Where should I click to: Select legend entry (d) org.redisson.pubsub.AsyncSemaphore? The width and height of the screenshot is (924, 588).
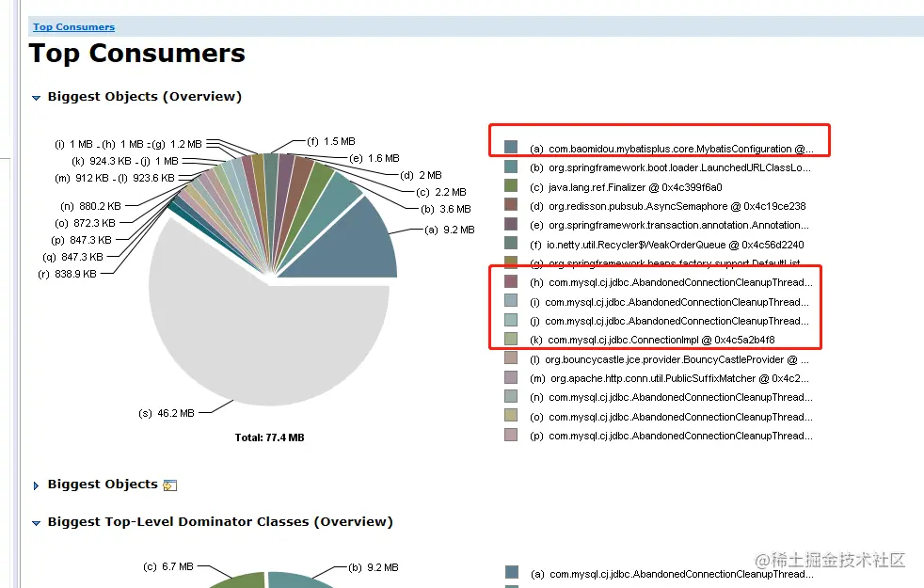[668, 206]
